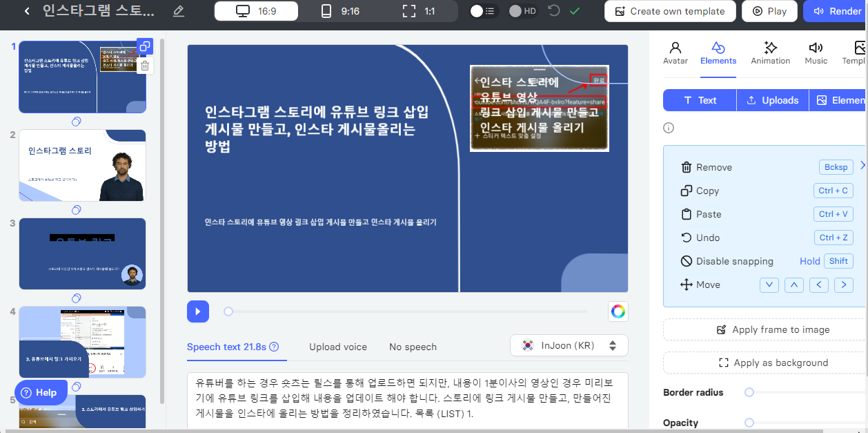The image size is (868, 433).
Task: Click the Move arrows icon
Action: click(686, 285)
